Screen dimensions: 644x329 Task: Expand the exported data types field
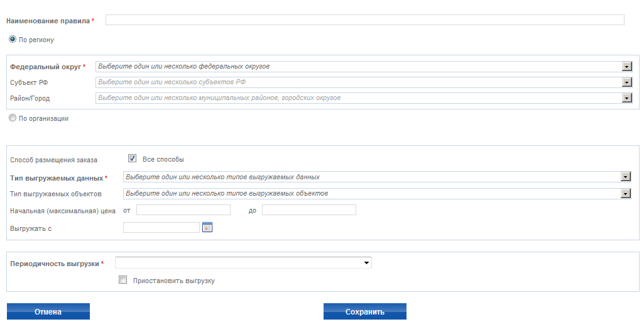coord(377,177)
